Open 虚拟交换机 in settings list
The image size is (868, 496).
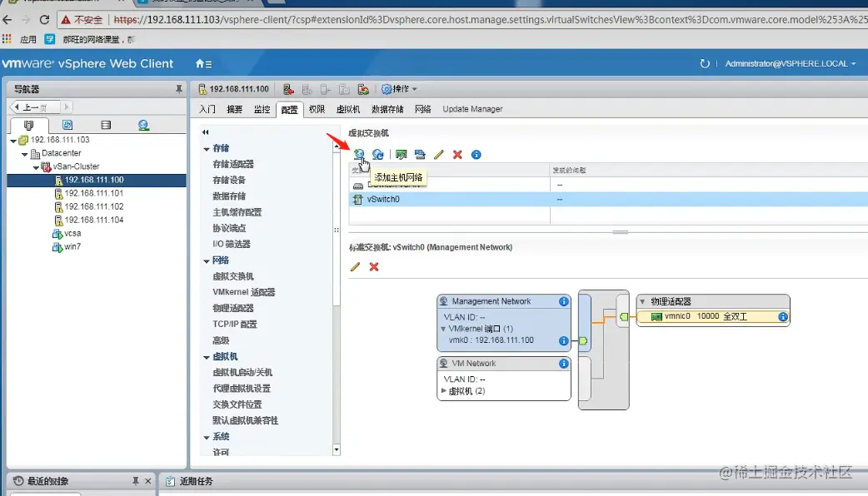[x=233, y=276]
